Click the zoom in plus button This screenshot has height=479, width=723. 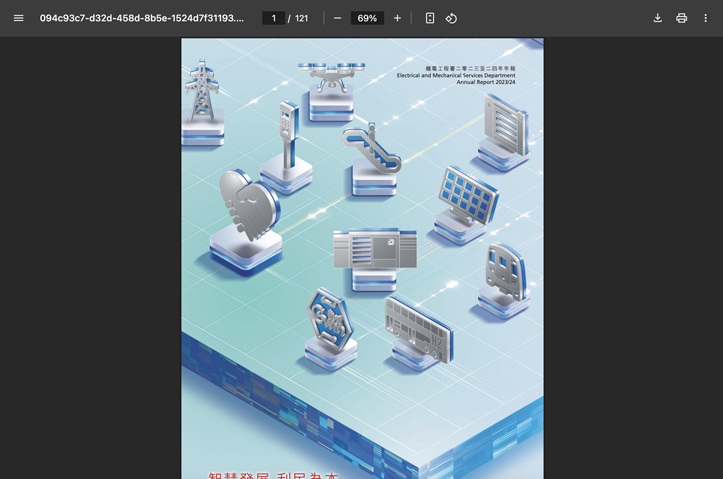point(397,18)
